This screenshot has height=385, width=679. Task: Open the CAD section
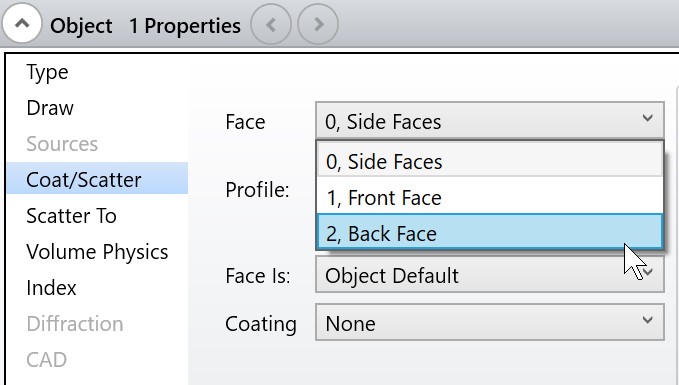(46, 360)
